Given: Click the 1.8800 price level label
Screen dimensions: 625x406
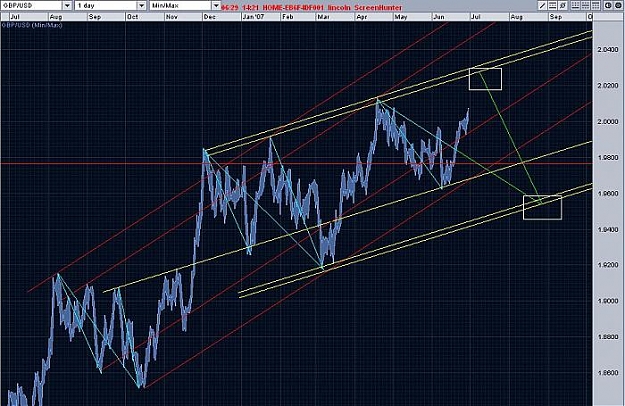Looking at the screenshot, I should pos(607,337).
